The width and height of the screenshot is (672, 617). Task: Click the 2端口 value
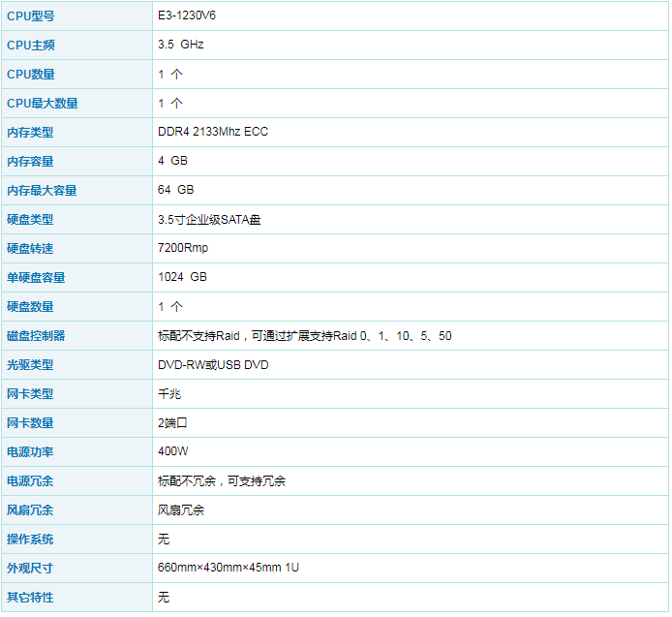coord(173,423)
